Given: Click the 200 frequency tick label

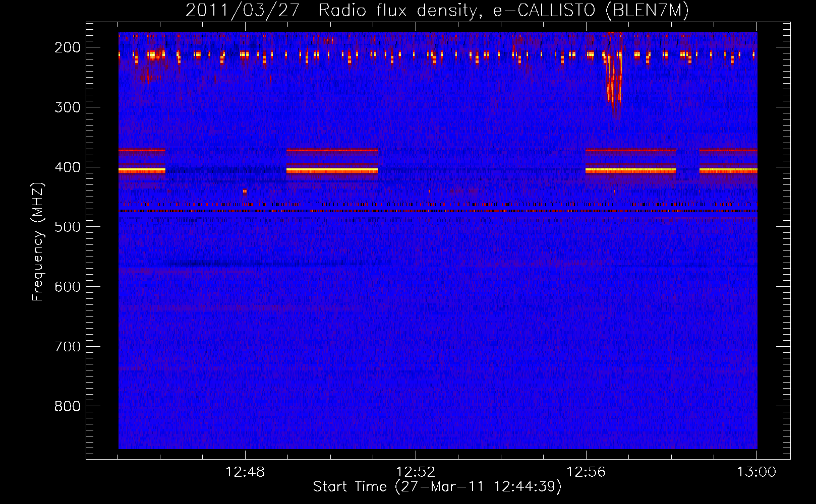Looking at the screenshot, I should click(x=68, y=47).
